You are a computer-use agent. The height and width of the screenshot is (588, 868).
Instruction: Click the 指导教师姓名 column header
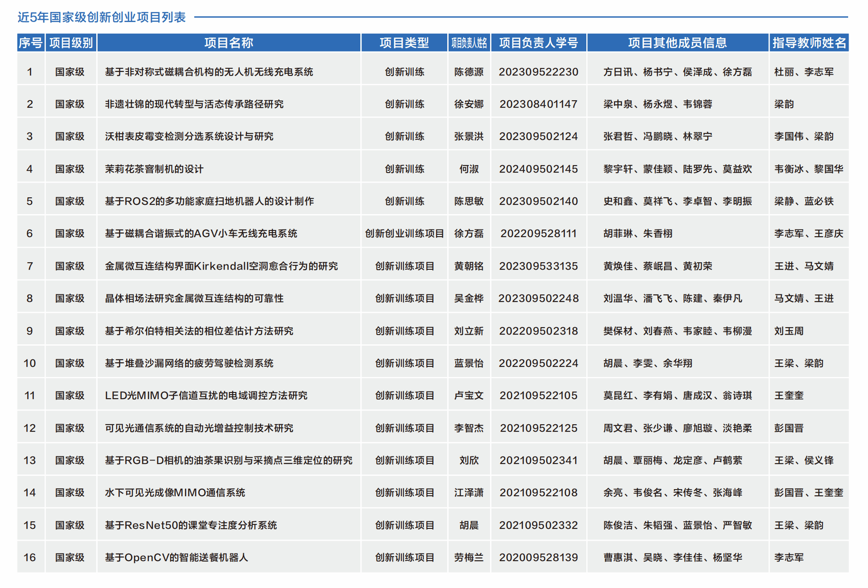pyautogui.click(x=809, y=43)
